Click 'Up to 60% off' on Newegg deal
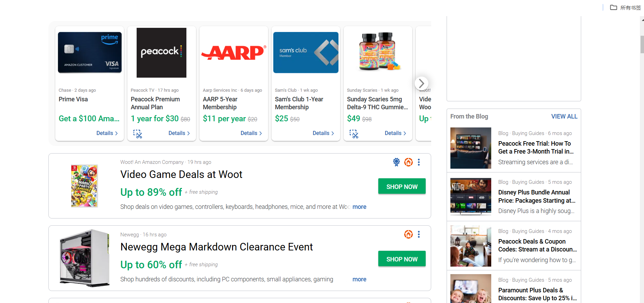 click(151, 265)
